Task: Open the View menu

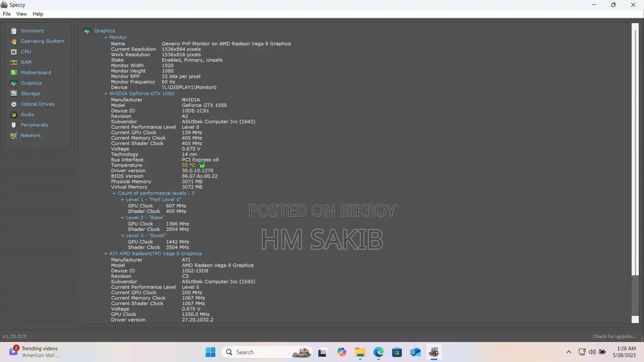Action: pos(21,14)
